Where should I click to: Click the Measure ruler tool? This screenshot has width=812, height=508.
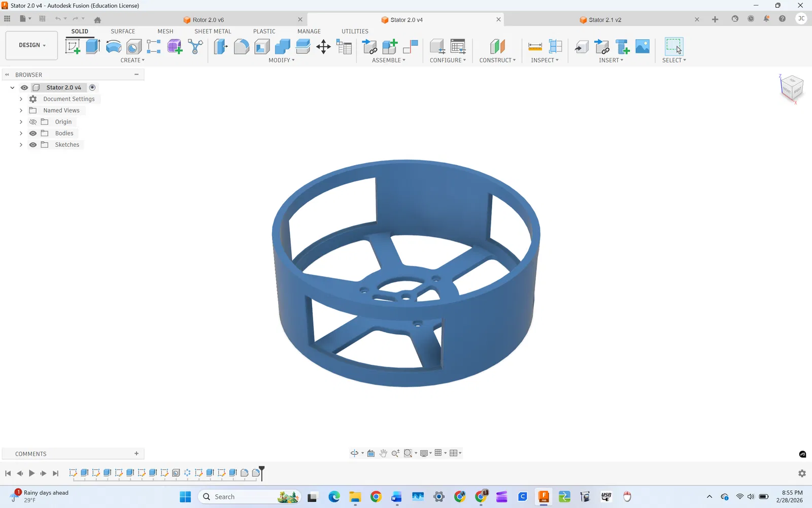pyautogui.click(x=535, y=47)
